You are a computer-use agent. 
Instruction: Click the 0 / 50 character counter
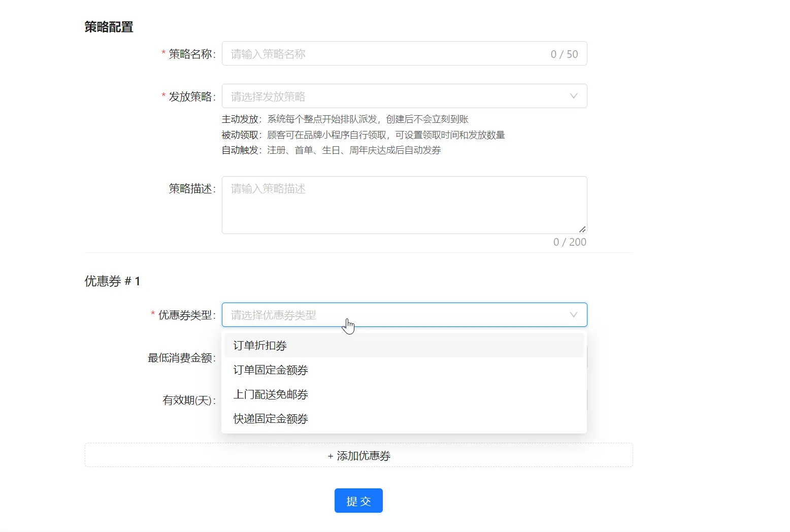[x=565, y=54]
